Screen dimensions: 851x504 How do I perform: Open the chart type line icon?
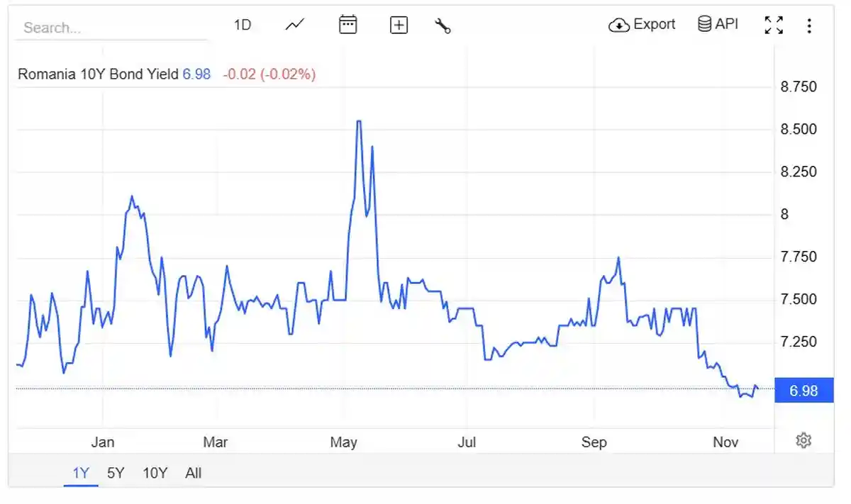coord(294,25)
